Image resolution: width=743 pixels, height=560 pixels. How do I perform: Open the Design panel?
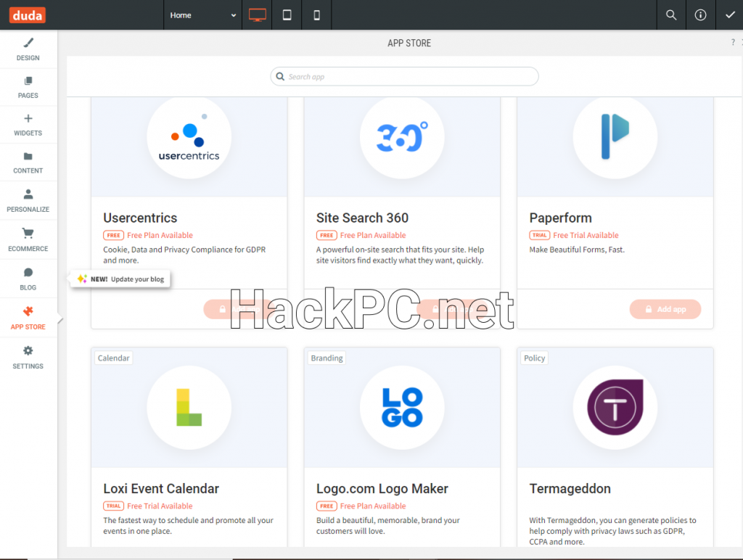coord(28,49)
